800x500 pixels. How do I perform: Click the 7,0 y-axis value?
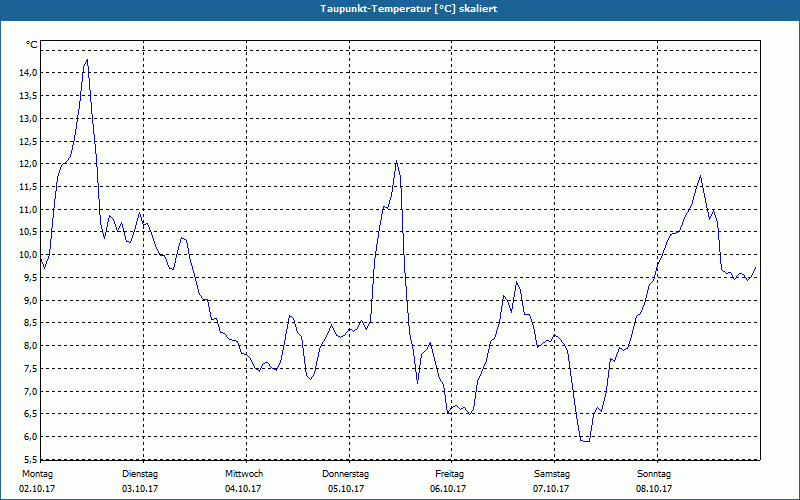tap(30, 391)
